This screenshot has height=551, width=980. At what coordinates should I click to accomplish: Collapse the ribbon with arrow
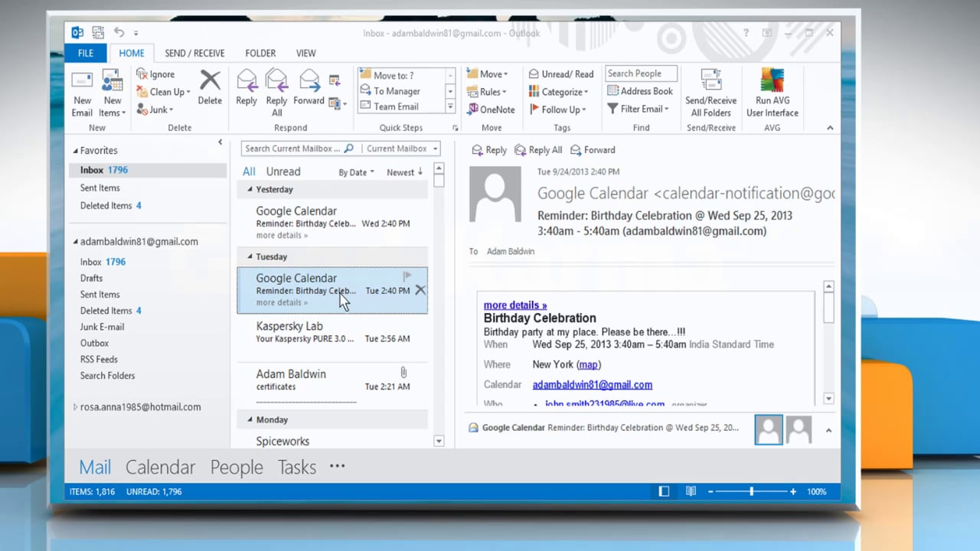[x=830, y=128]
